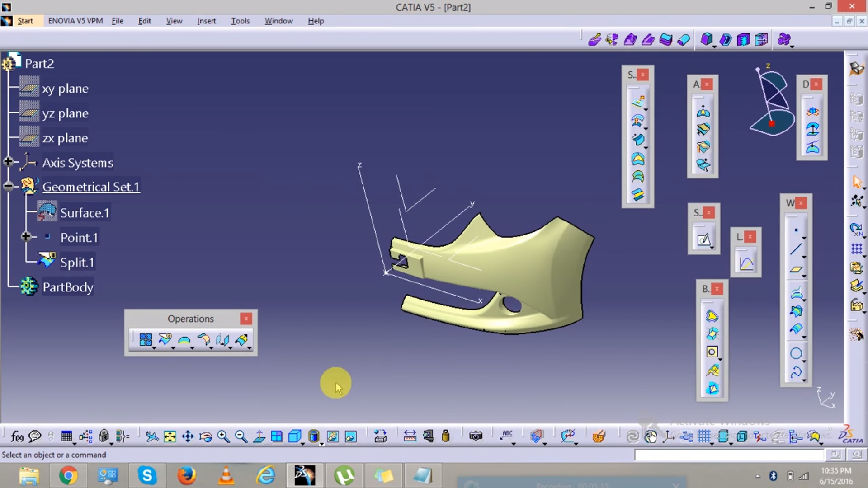Open dropdown arrow beside the Point tool
Image resolution: width=868 pixels, height=488 pixels.
point(804,238)
